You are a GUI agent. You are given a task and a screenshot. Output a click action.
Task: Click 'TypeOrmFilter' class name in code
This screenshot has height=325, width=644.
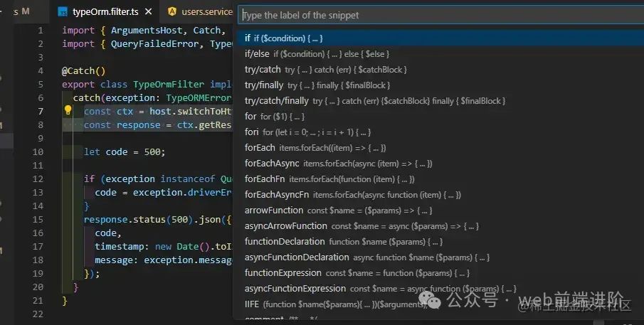169,84
